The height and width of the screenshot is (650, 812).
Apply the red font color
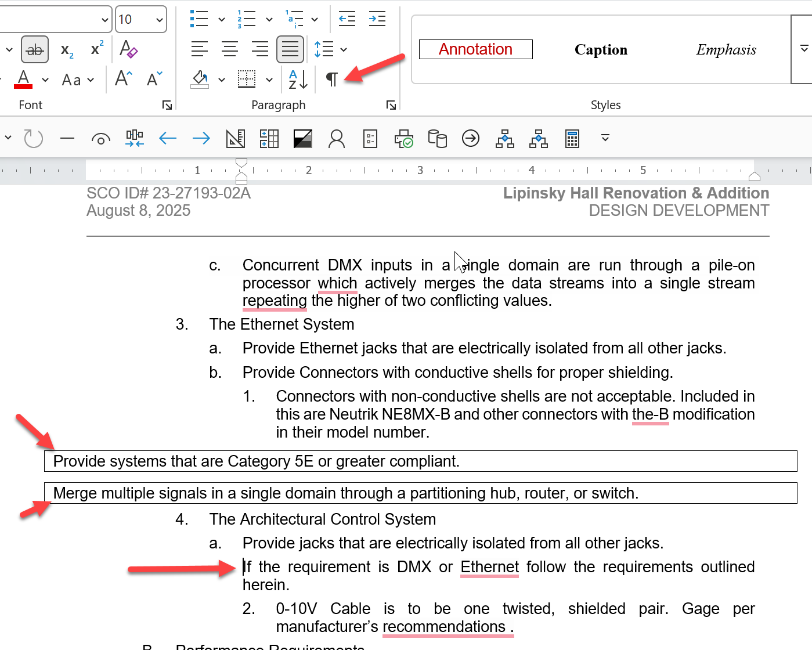pyautogui.click(x=23, y=79)
